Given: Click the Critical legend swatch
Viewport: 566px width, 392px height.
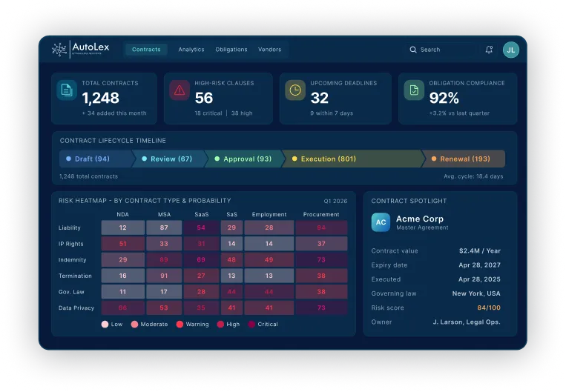Looking at the screenshot, I should (x=252, y=325).
